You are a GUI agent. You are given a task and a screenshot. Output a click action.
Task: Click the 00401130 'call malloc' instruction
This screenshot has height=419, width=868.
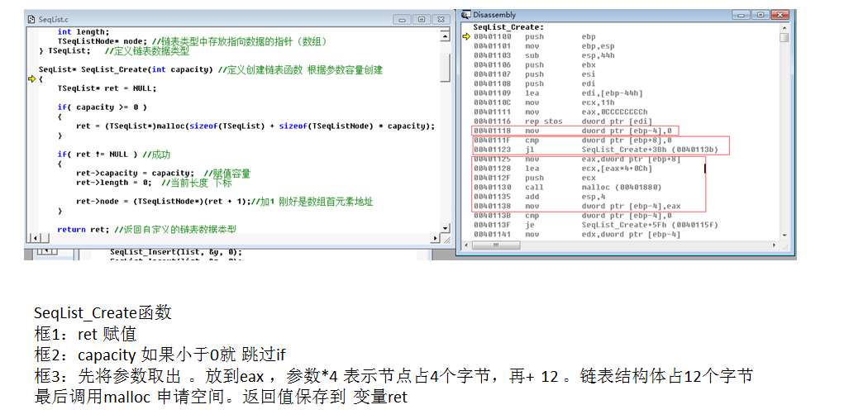click(x=567, y=187)
